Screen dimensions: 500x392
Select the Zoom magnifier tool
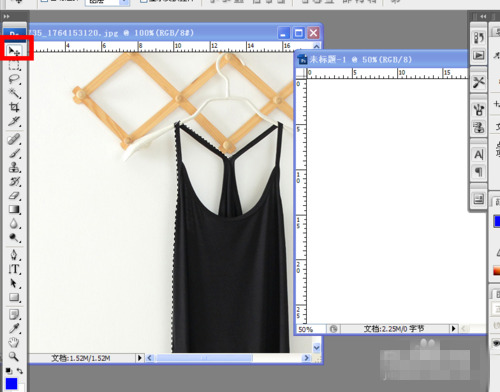pos(14,356)
